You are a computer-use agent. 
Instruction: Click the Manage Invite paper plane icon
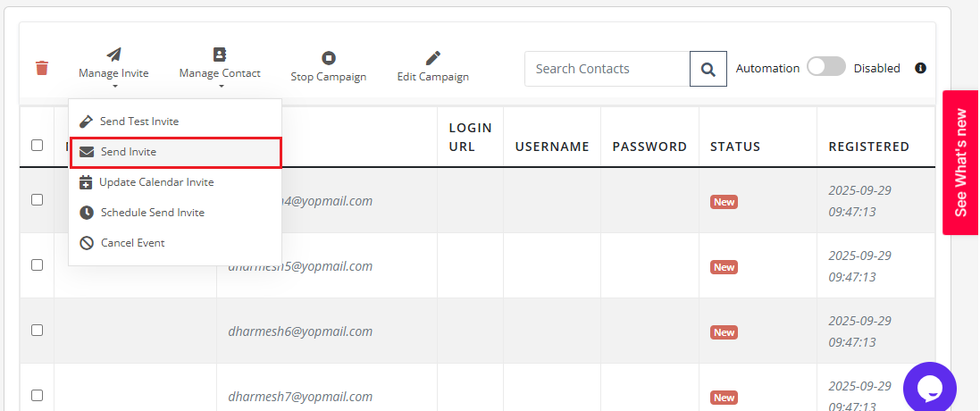tap(113, 55)
